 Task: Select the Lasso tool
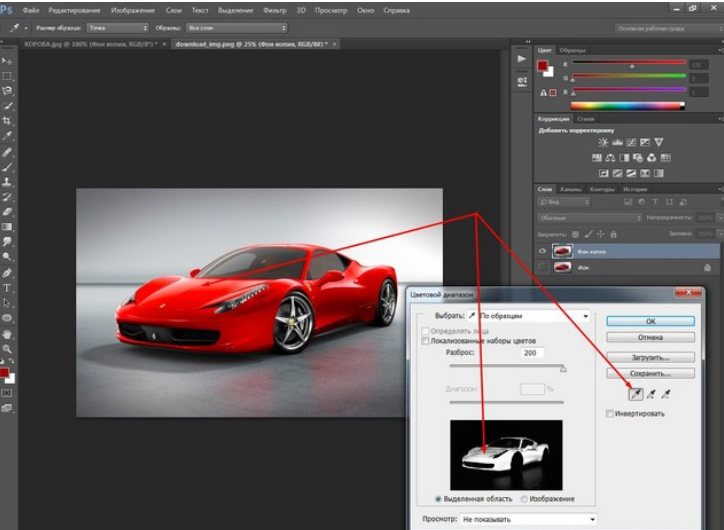(x=7, y=90)
